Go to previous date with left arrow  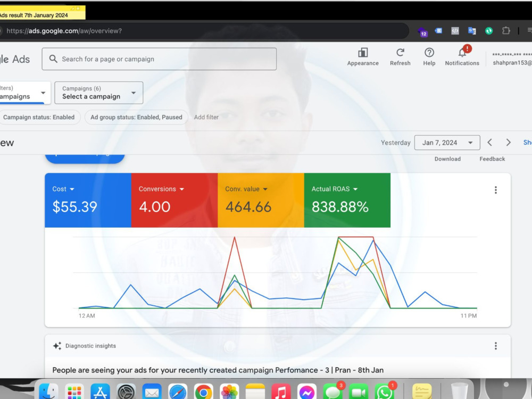[x=489, y=143]
